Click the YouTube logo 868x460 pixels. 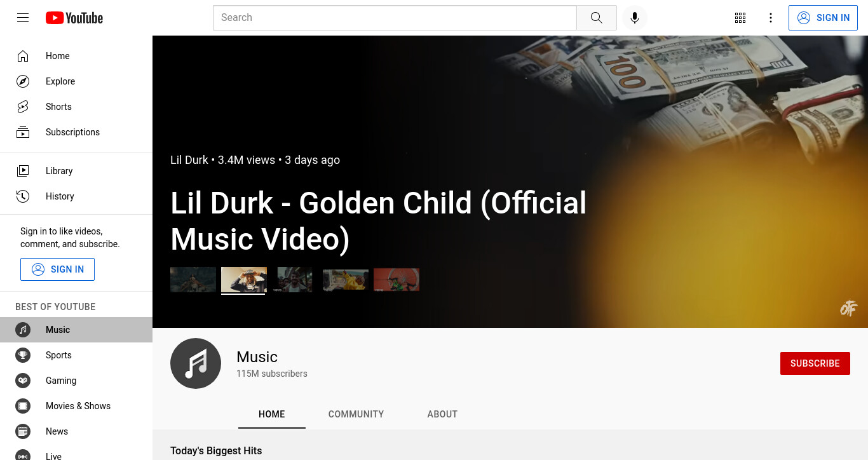coord(74,18)
